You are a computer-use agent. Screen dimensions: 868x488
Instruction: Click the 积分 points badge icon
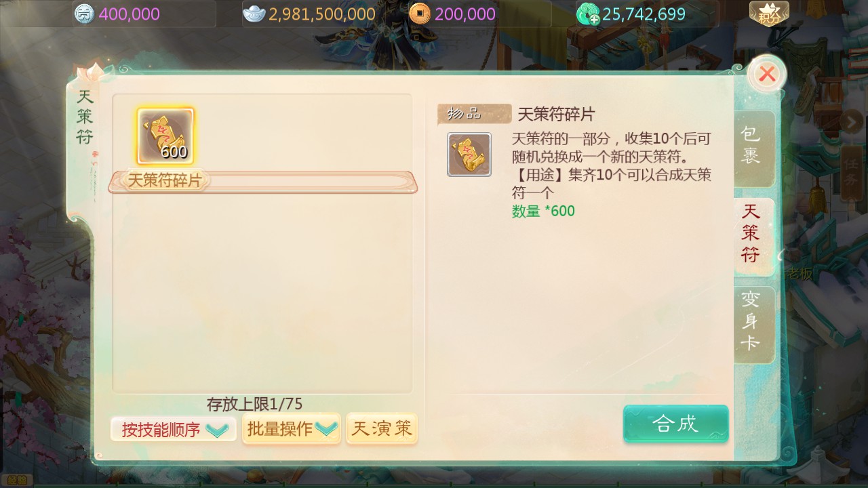769,14
